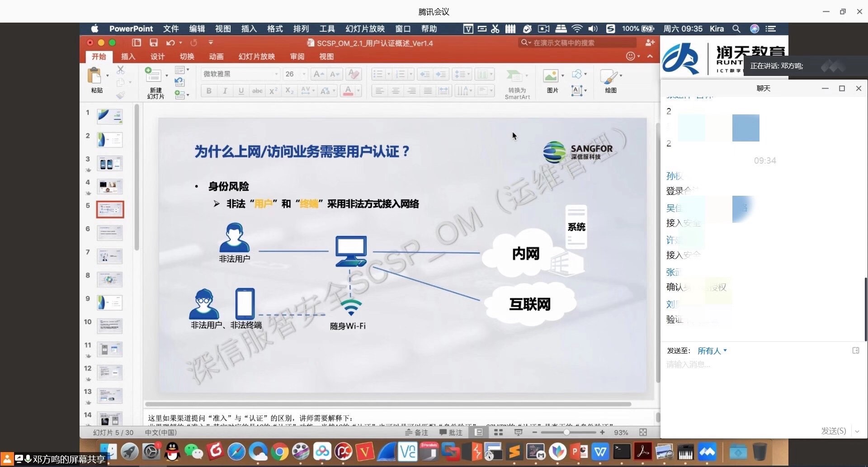Open the new slide dropdown arrow
The height and width of the screenshot is (467, 868).
click(167, 75)
